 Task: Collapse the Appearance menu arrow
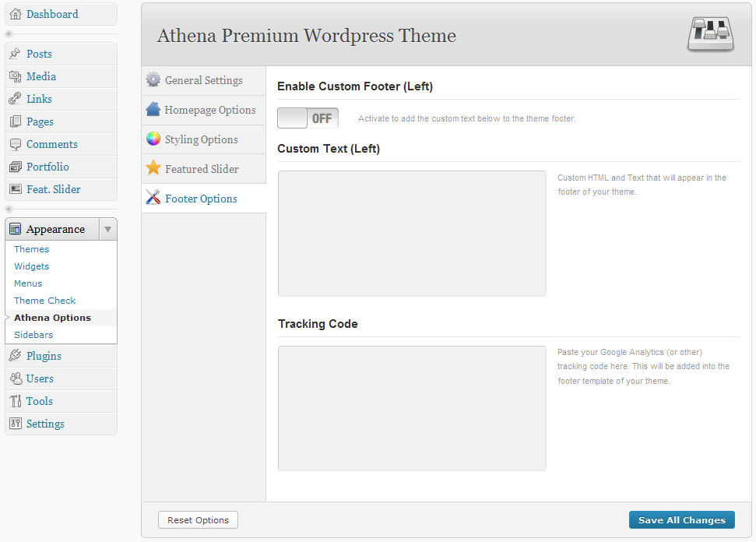108,229
